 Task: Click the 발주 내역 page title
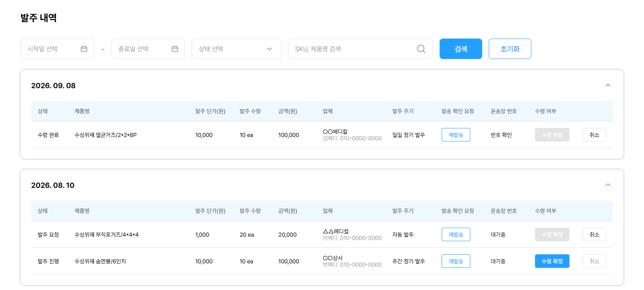tap(39, 18)
